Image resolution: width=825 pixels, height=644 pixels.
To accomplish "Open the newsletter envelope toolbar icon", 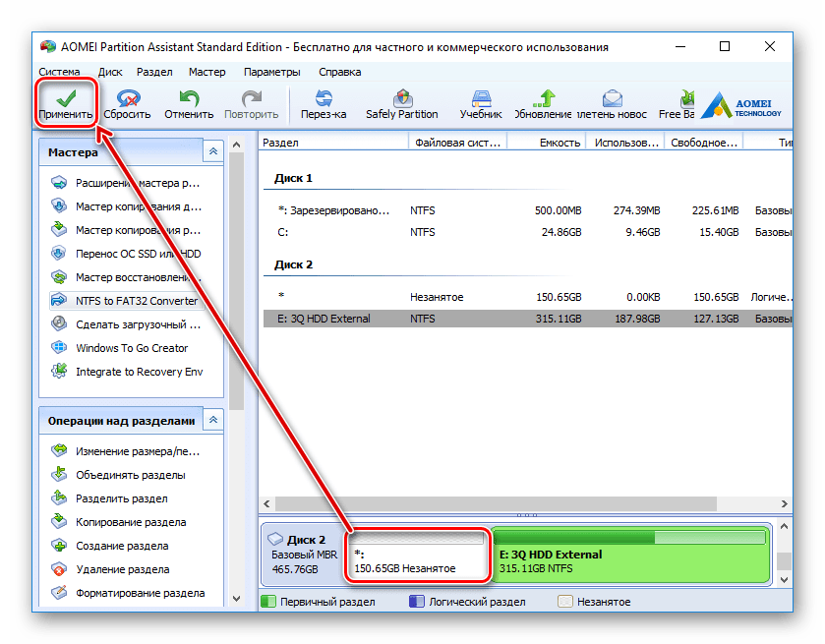I will pos(612,98).
